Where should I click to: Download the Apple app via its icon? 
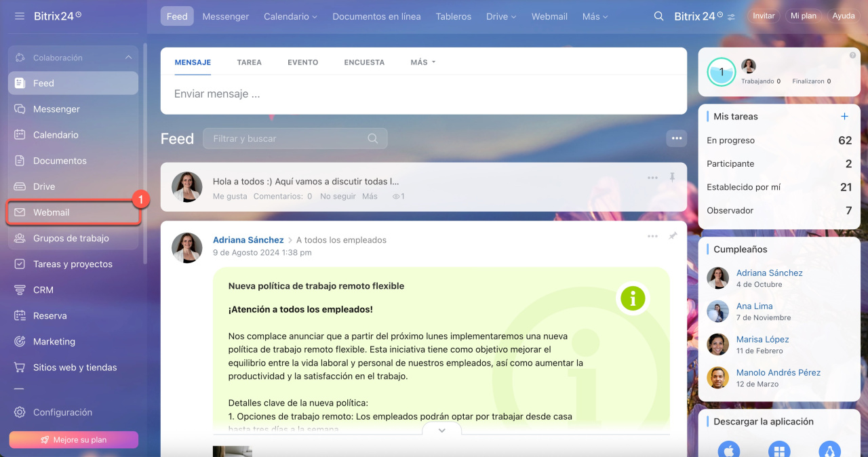[x=729, y=450]
